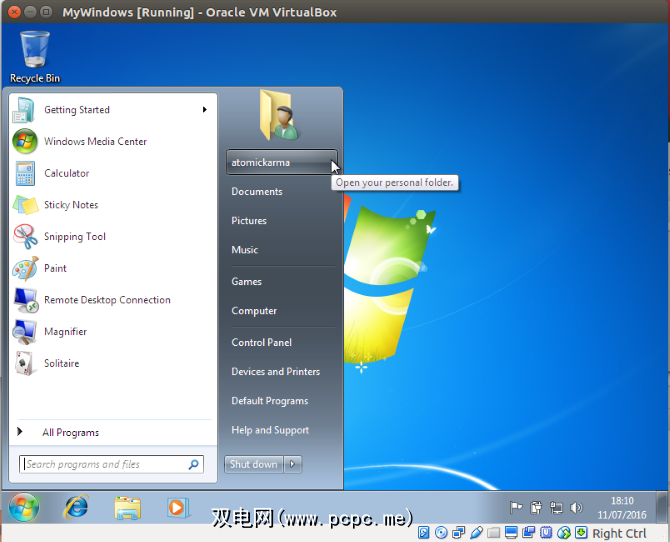Launch Calculator from the Start menu
Screen dimensions: 670x542
pos(113,173)
